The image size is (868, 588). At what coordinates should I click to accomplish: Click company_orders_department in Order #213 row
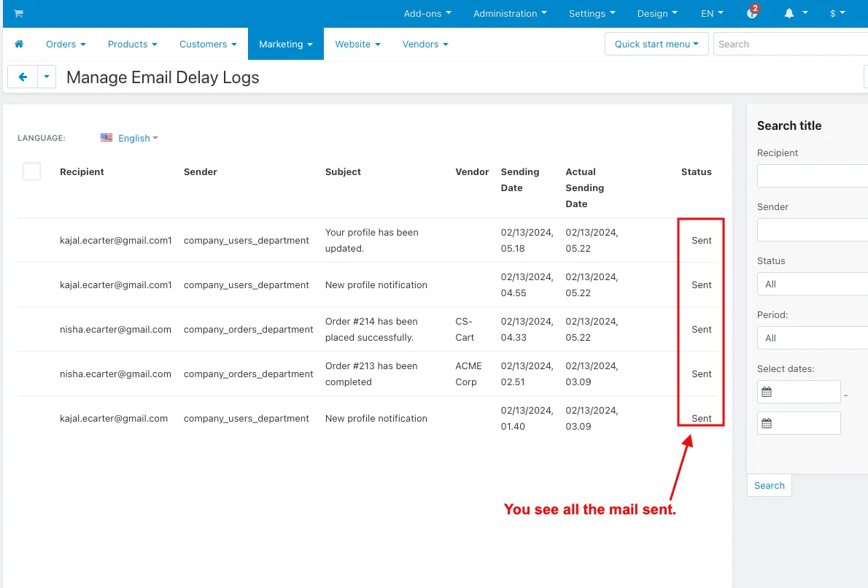coord(249,374)
